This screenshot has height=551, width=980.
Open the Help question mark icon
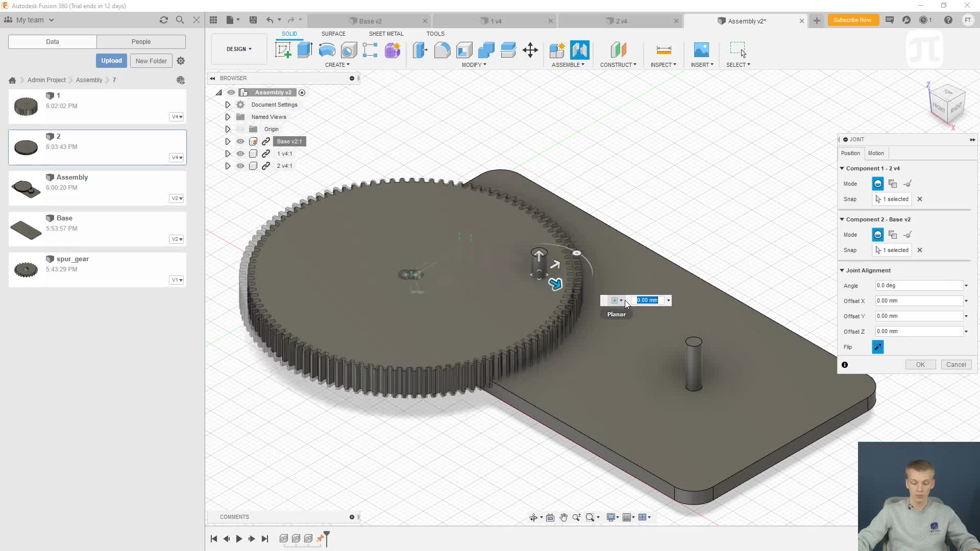click(x=948, y=20)
